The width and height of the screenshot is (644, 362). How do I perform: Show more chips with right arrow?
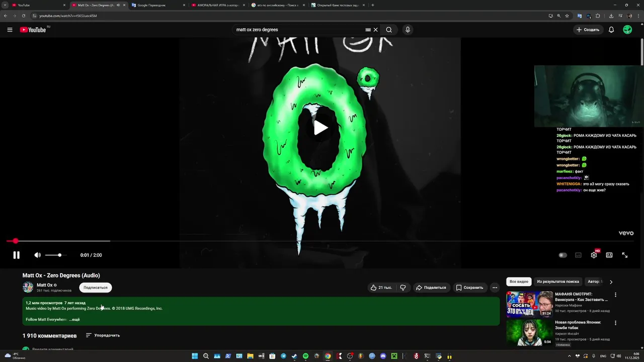click(611, 282)
